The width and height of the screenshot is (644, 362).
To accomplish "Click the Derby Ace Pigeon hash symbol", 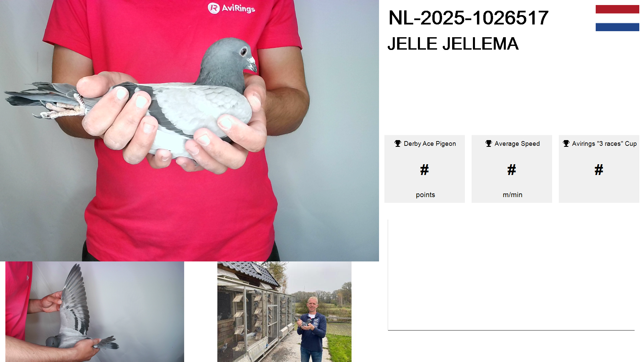I will pyautogui.click(x=424, y=170).
